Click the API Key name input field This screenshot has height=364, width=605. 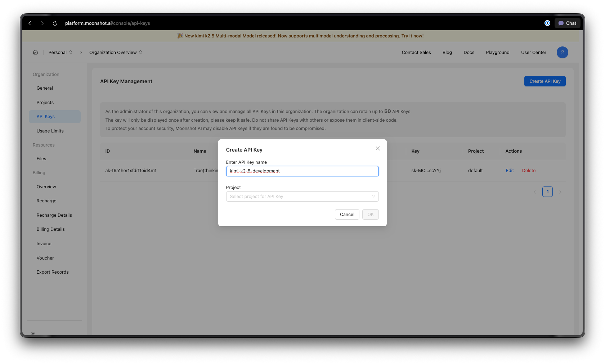pos(302,171)
